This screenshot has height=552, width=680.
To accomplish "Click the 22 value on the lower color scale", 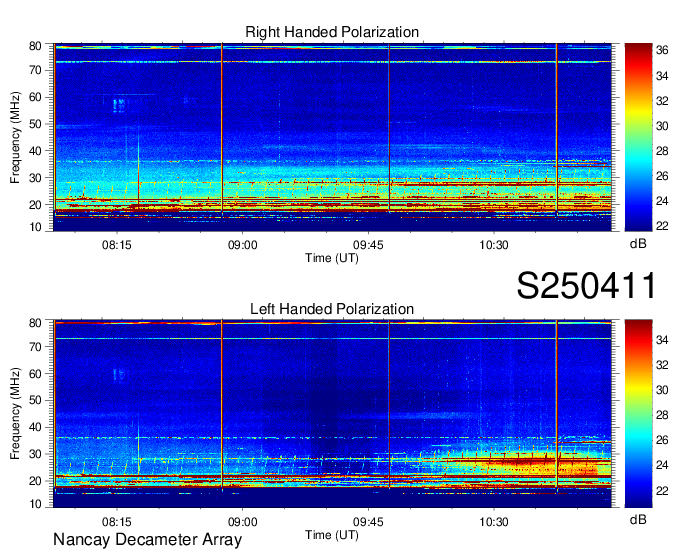I will pyautogui.click(x=662, y=490).
